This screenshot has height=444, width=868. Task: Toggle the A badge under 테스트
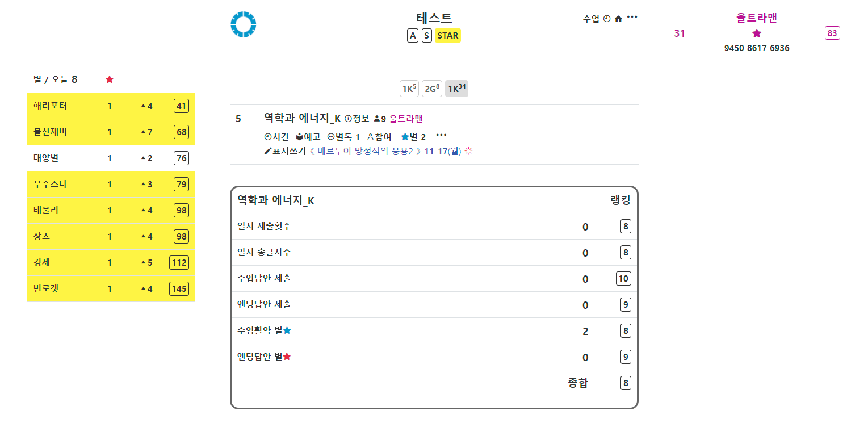413,36
